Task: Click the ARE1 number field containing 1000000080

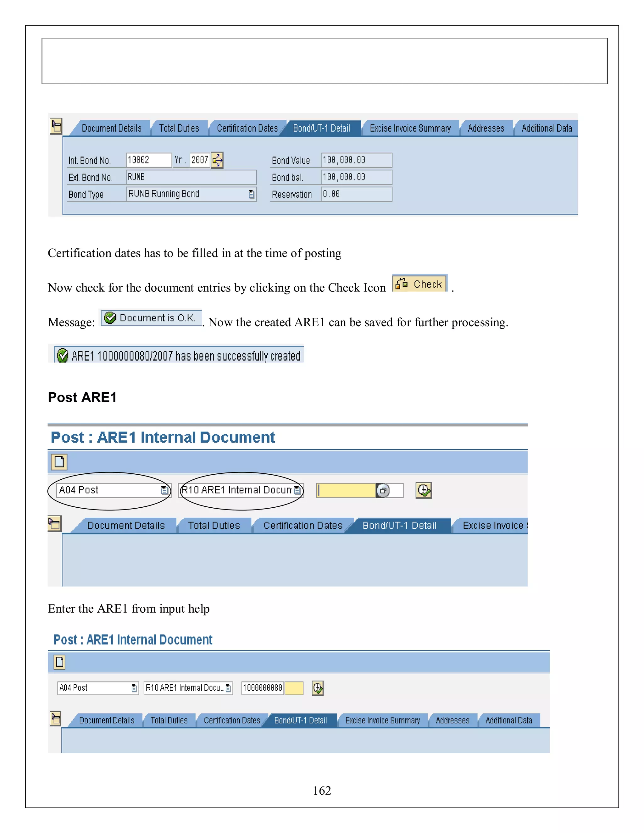Action: [263, 688]
